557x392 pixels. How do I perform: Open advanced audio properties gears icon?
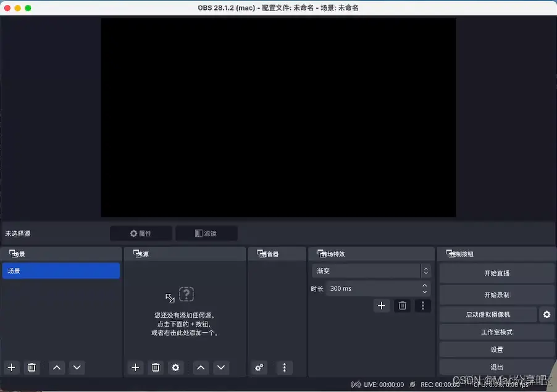[259, 367]
